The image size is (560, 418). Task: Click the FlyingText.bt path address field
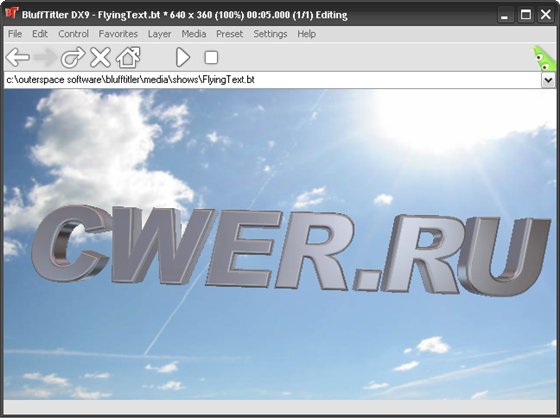[273, 80]
